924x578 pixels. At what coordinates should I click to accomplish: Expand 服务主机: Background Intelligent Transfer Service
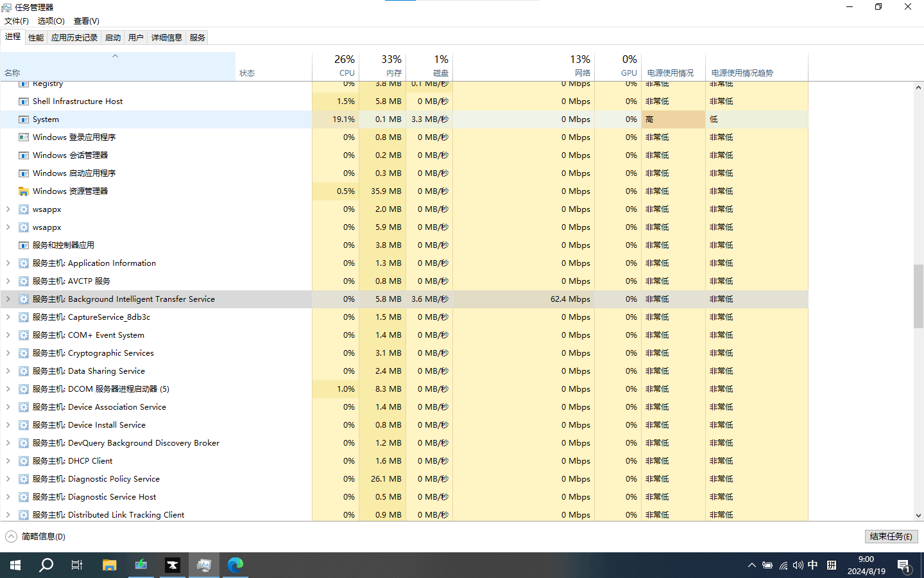click(x=8, y=299)
